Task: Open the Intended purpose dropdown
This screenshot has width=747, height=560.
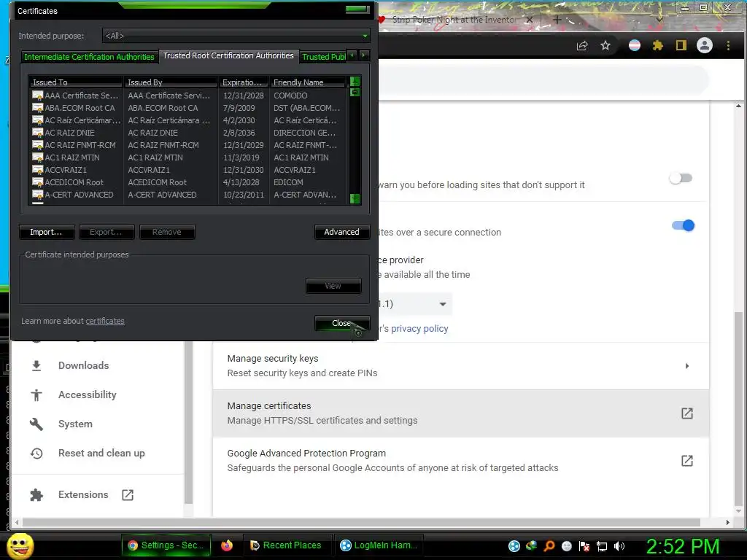Action: coord(236,36)
